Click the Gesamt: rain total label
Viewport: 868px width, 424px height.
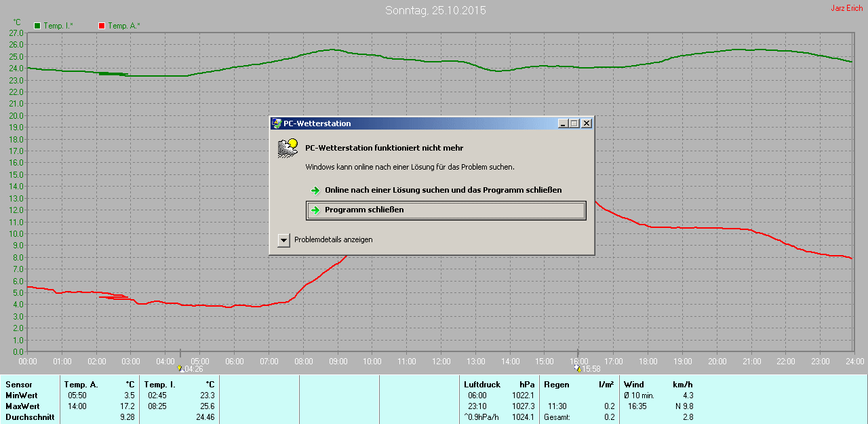coord(557,417)
